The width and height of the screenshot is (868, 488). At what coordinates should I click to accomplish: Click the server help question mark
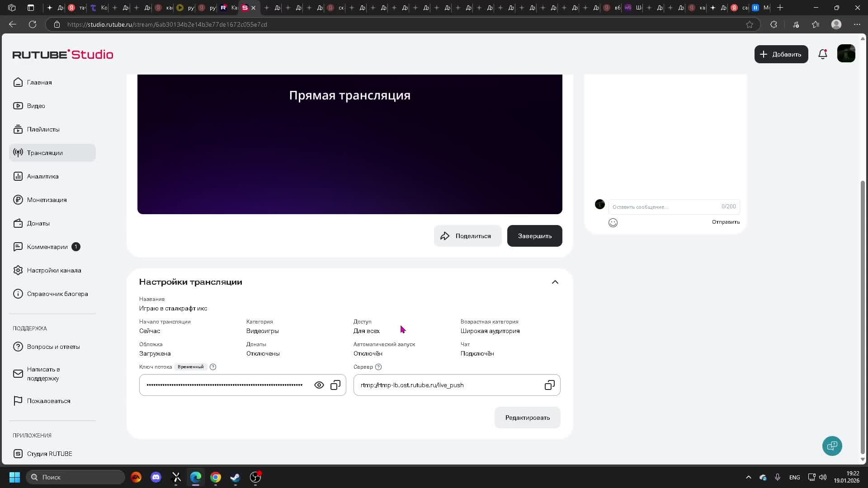[x=378, y=367]
